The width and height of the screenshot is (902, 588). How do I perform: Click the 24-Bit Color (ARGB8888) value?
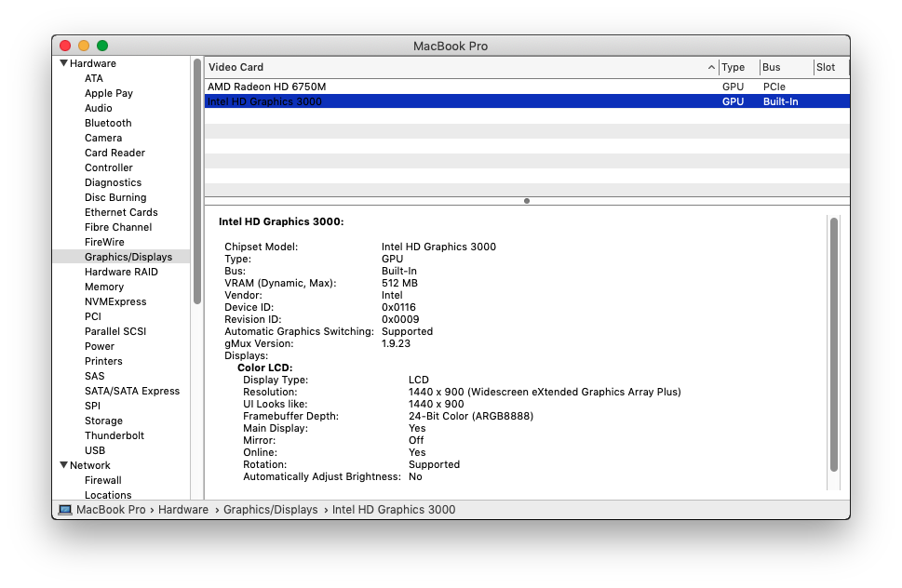click(471, 416)
